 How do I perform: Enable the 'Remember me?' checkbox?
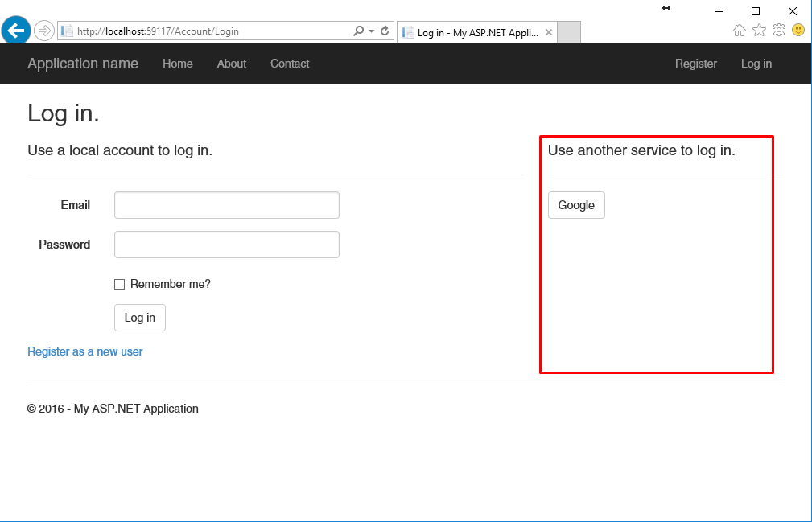120,284
